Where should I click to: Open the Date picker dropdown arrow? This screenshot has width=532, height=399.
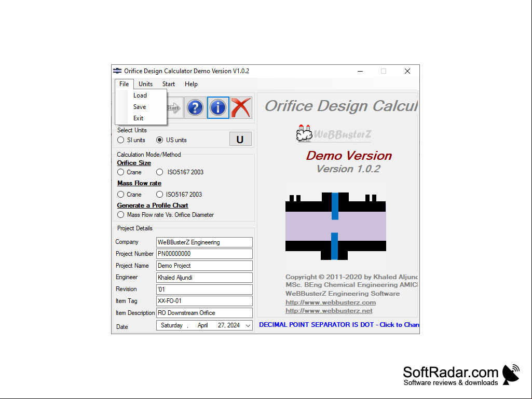pyautogui.click(x=248, y=325)
